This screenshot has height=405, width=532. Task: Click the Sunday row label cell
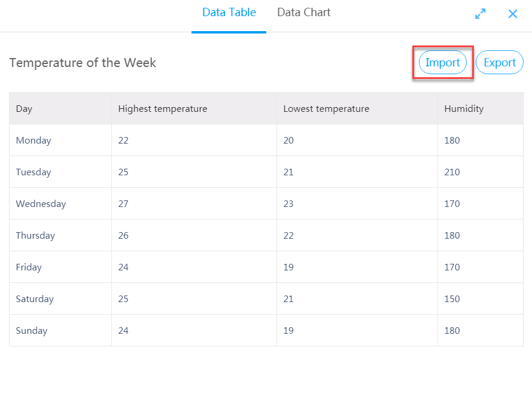[32, 331]
